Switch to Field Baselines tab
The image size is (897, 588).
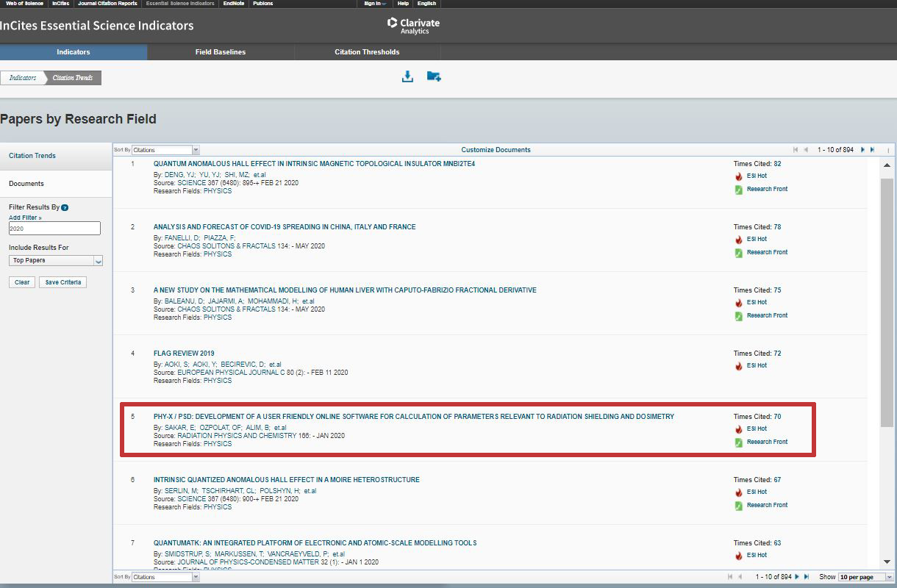221,52
